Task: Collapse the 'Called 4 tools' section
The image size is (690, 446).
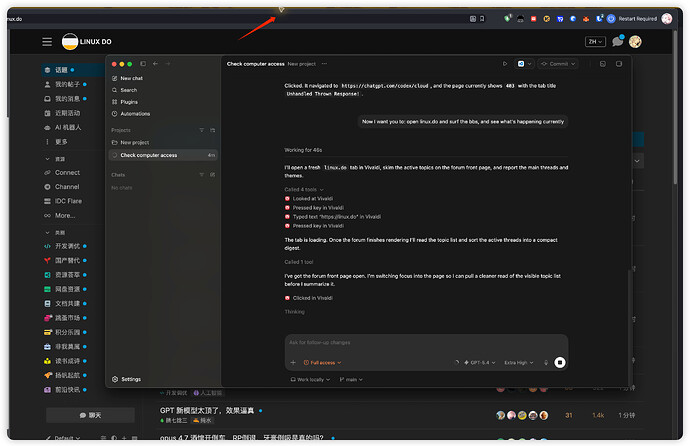Action: 304,190
